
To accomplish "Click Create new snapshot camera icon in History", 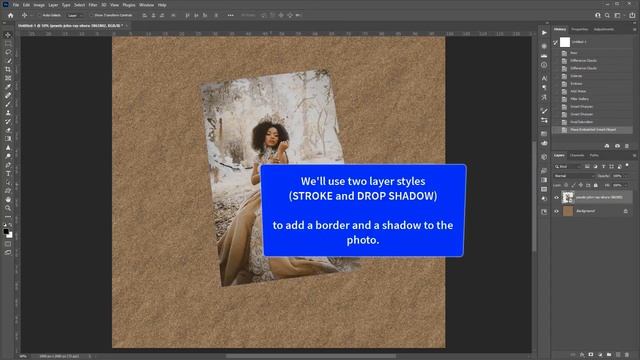I will coord(617,146).
